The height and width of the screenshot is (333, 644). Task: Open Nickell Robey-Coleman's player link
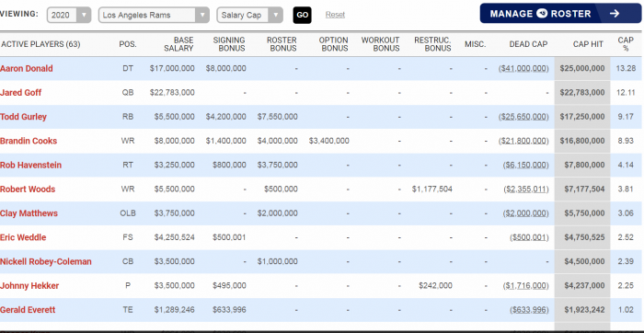tap(46, 261)
